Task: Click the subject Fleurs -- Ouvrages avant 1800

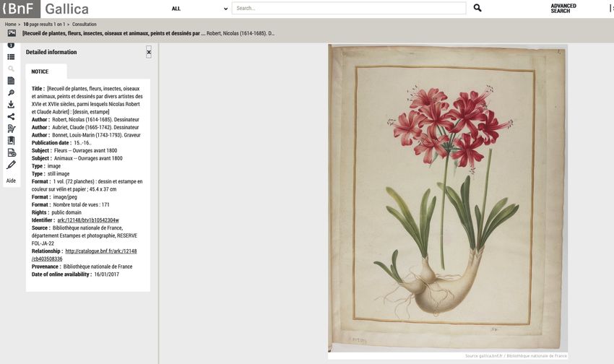Action: pos(85,151)
